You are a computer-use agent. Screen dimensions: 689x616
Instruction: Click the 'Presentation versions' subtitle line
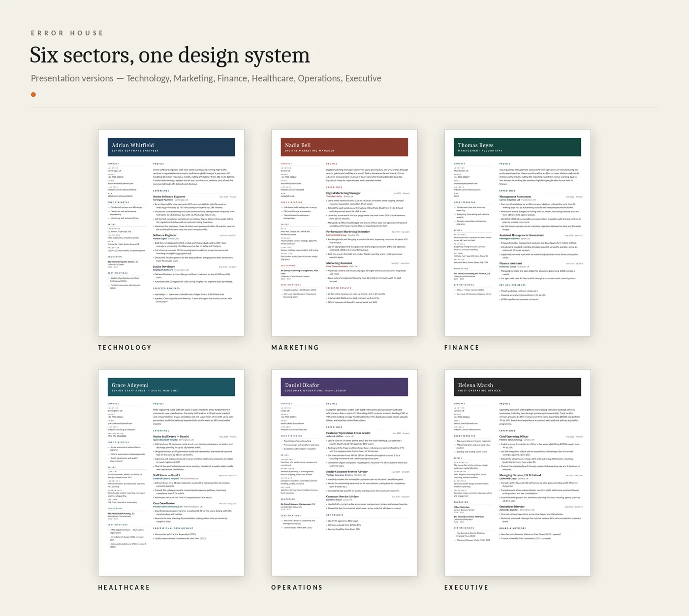coord(206,78)
